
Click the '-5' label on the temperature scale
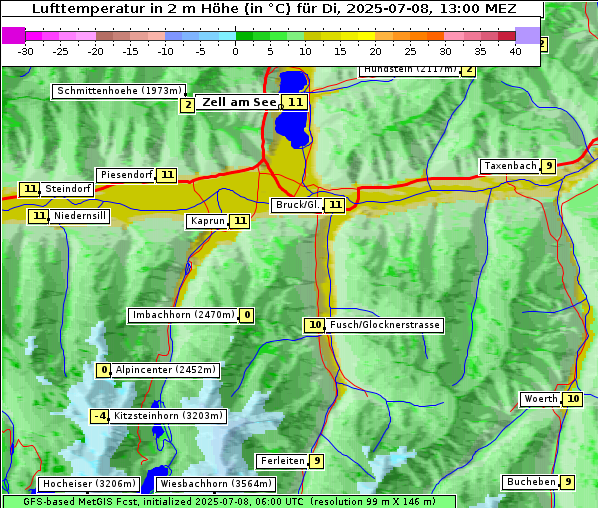pyautogui.click(x=200, y=51)
